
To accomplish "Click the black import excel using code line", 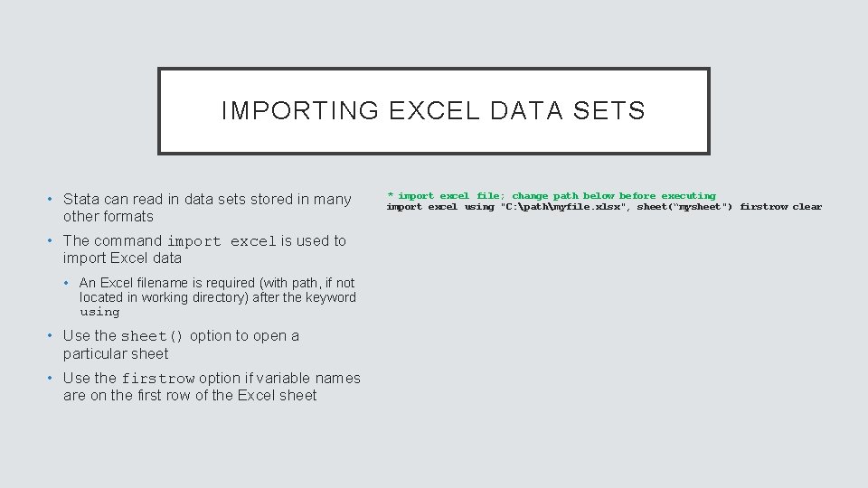I will (604, 207).
